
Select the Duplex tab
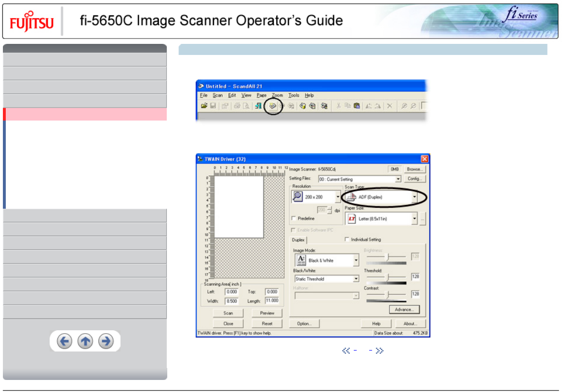coord(298,240)
